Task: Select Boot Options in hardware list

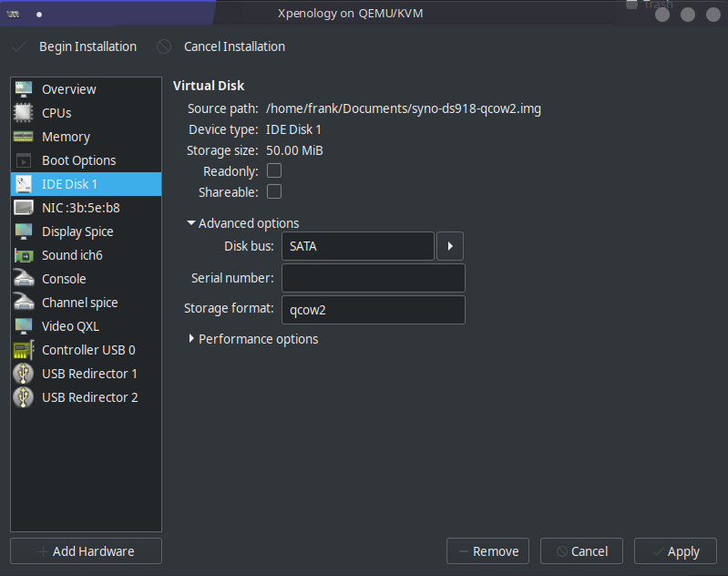Action: coord(86,160)
